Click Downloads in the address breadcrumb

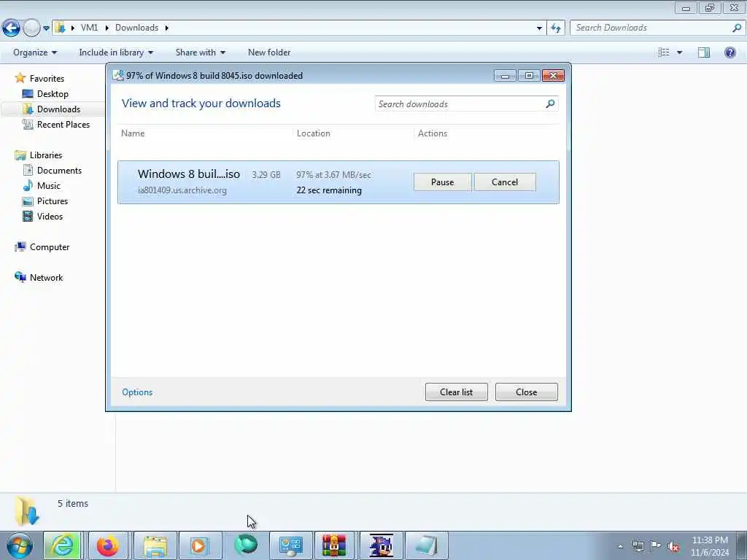[136, 28]
